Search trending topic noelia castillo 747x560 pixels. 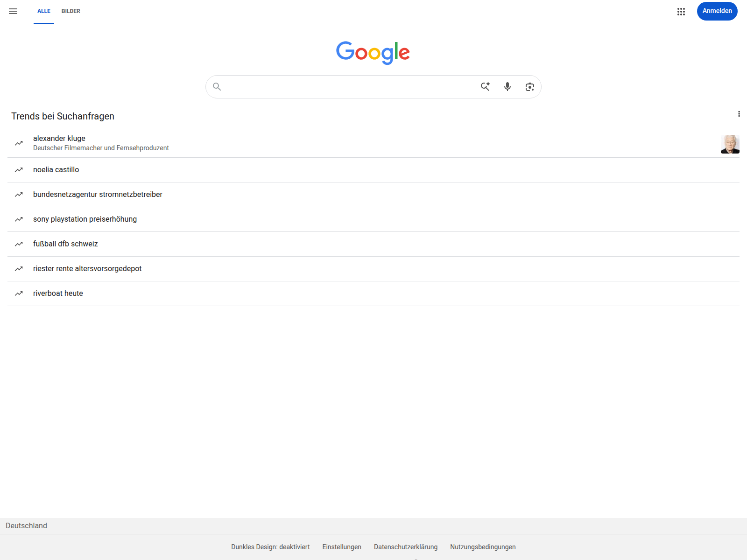coord(373,170)
